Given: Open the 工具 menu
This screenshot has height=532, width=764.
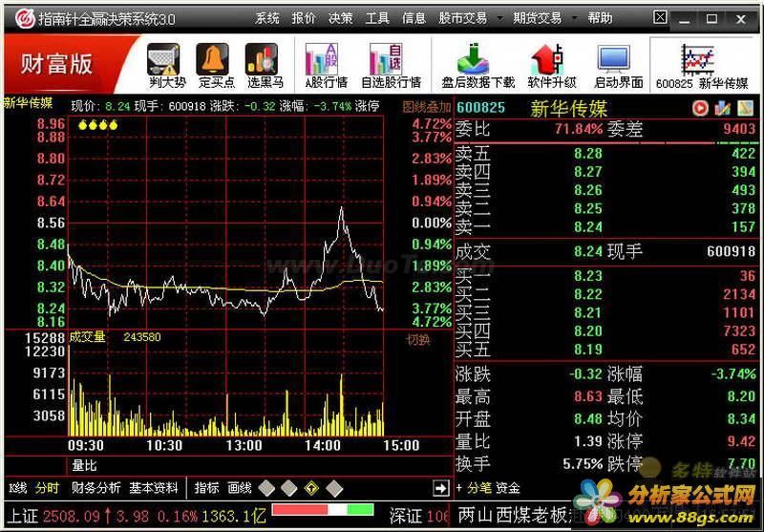Looking at the screenshot, I should (x=377, y=18).
